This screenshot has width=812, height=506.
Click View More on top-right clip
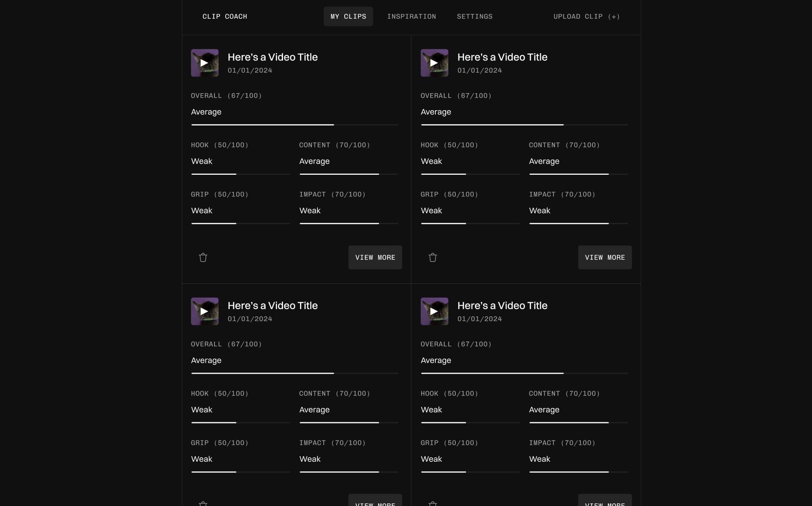click(x=605, y=257)
